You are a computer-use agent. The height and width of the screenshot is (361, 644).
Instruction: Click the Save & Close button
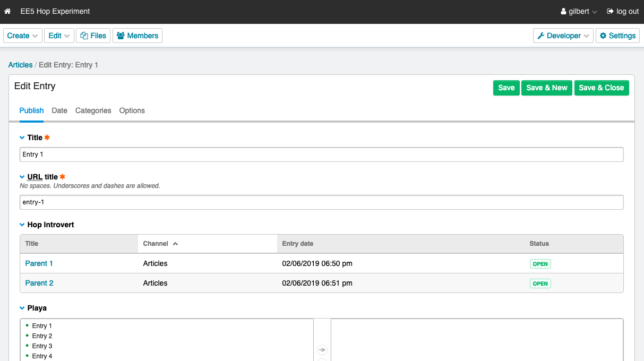pyautogui.click(x=602, y=88)
